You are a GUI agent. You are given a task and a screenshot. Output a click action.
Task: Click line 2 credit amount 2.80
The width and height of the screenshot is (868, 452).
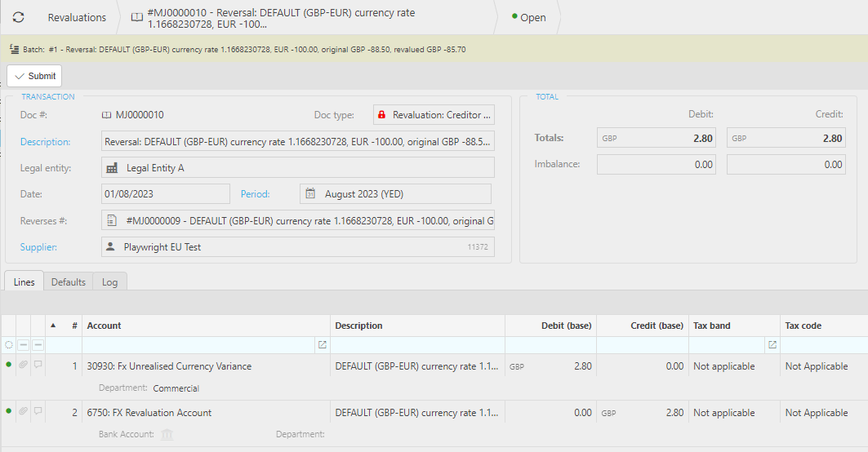coord(674,413)
